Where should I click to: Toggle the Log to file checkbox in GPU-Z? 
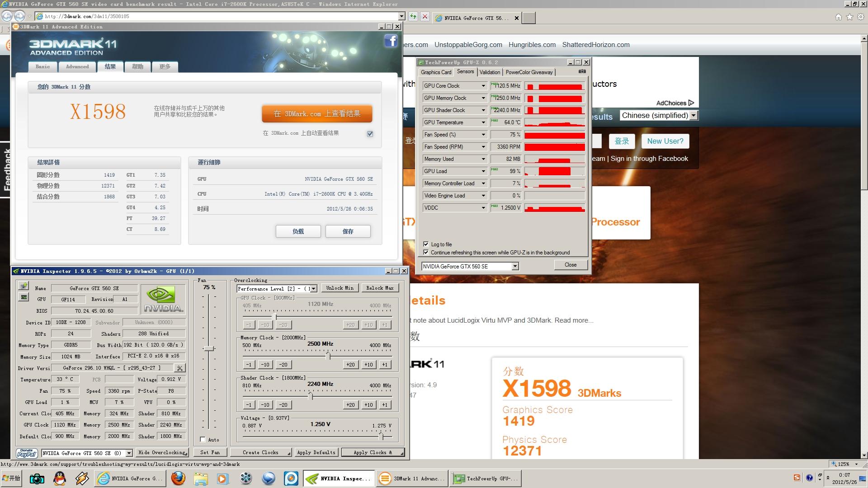[425, 244]
